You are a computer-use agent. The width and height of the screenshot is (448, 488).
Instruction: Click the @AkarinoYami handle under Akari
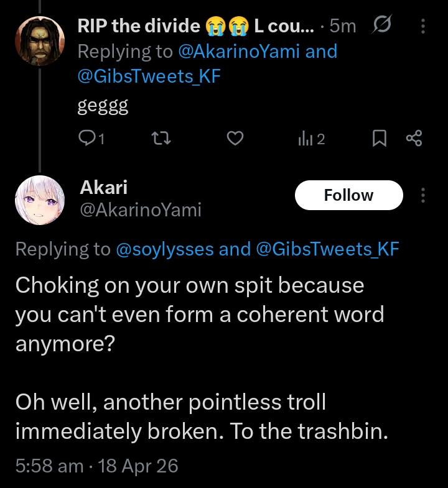[x=141, y=210]
